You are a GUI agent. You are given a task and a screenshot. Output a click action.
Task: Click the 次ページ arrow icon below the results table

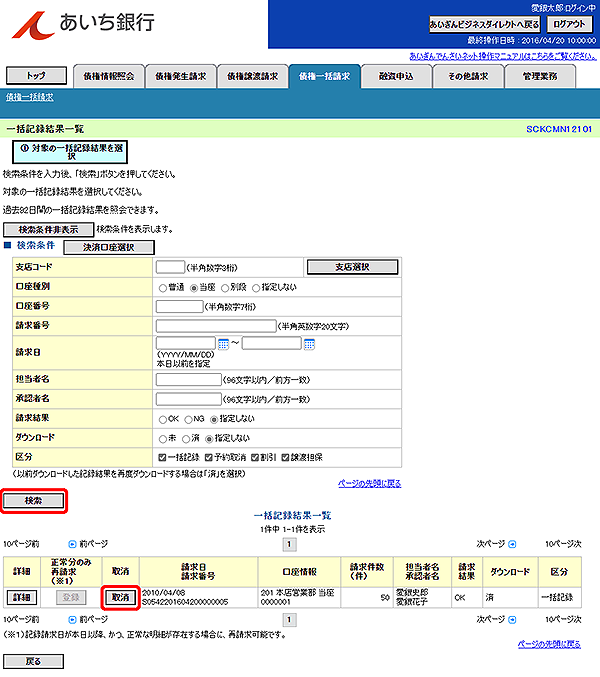click(x=512, y=620)
